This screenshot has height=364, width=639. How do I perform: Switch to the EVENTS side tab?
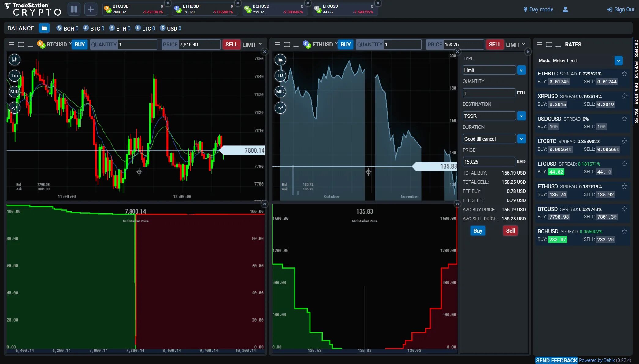pos(636,70)
